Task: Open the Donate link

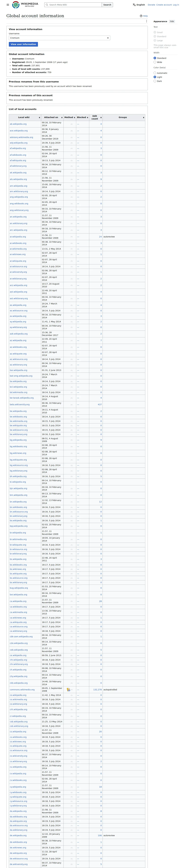Action: tap(151, 5)
